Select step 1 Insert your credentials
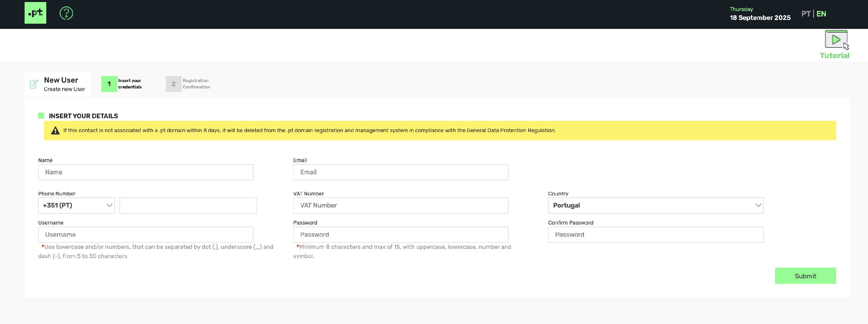Image resolution: width=868 pixels, height=324 pixels. coord(109,84)
